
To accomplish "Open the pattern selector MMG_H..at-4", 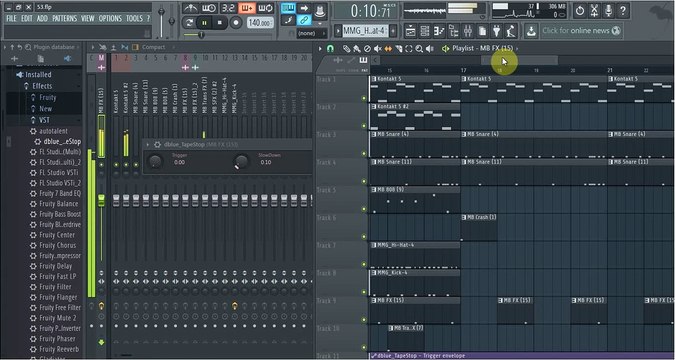I will pyautogui.click(x=365, y=31).
